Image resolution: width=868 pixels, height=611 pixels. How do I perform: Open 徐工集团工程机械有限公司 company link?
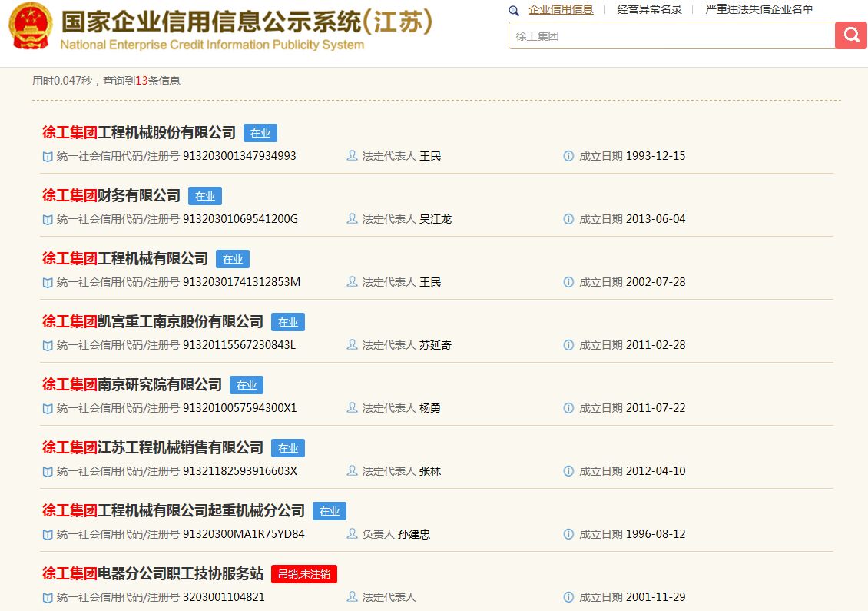pyautogui.click(x=125, y=259)
